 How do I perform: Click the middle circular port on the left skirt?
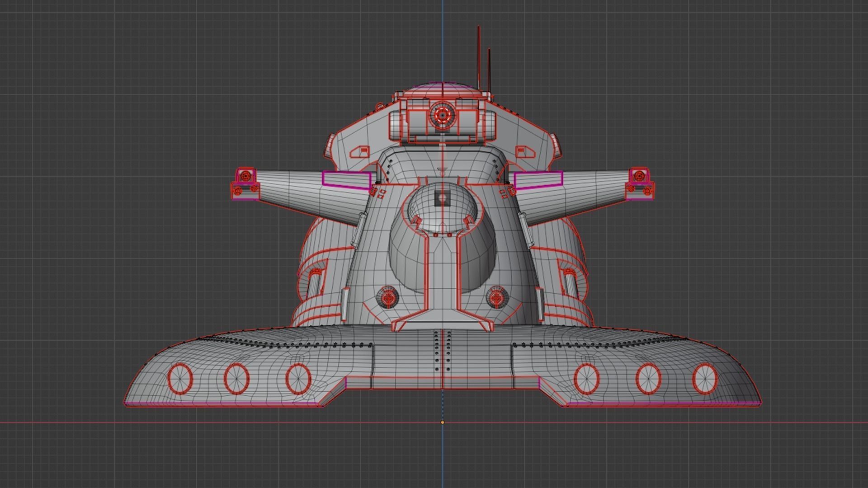[x=236, y=378]
